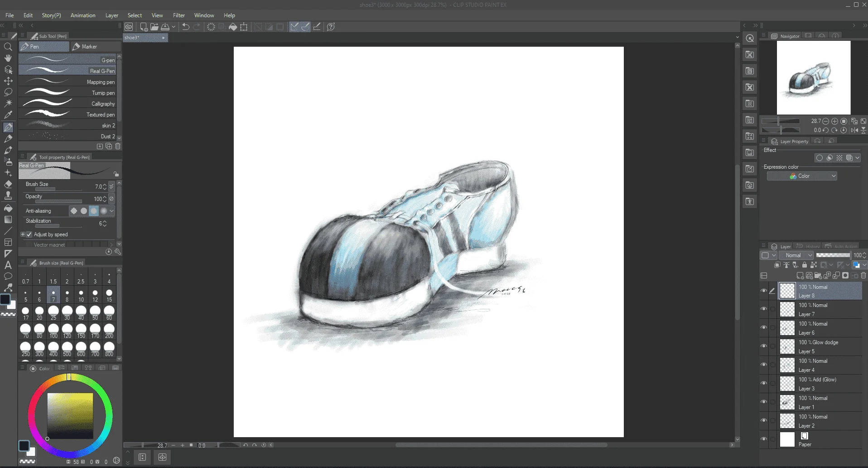Select the Eraser tool in toolbar
This screenshot has width=868, height=468.
point(8,184)
